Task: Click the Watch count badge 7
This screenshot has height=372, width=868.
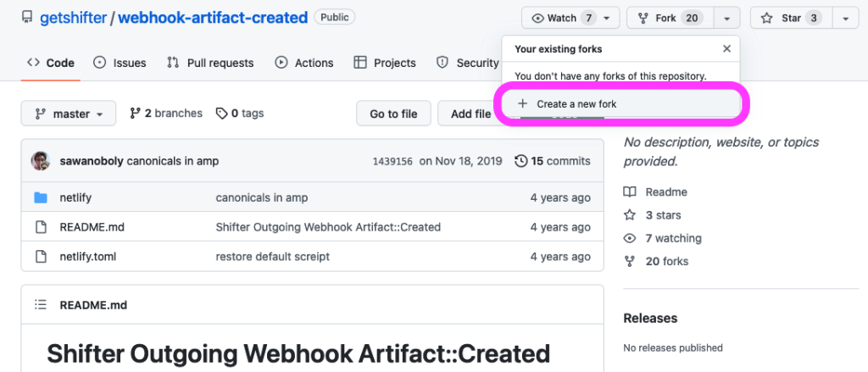Action: 588,19
